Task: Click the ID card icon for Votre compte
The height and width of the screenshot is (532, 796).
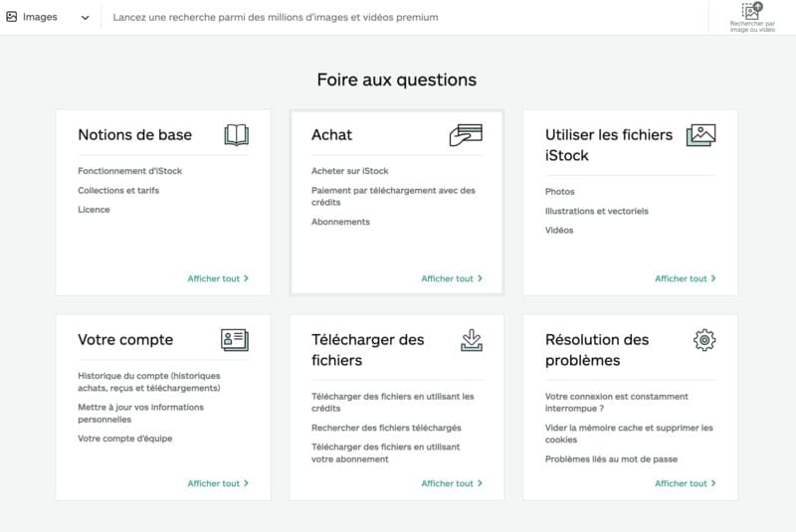Action: [x=235, y=340]
